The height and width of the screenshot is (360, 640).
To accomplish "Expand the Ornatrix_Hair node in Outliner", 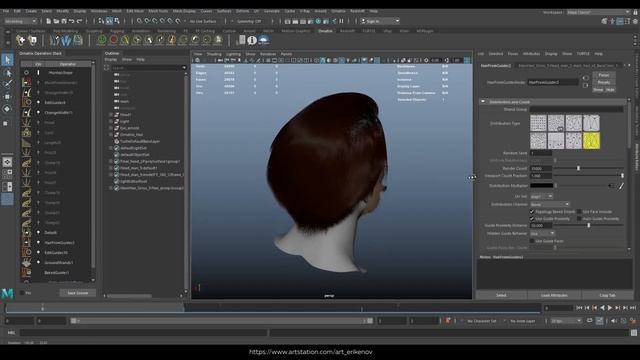I will coord(111,134).
